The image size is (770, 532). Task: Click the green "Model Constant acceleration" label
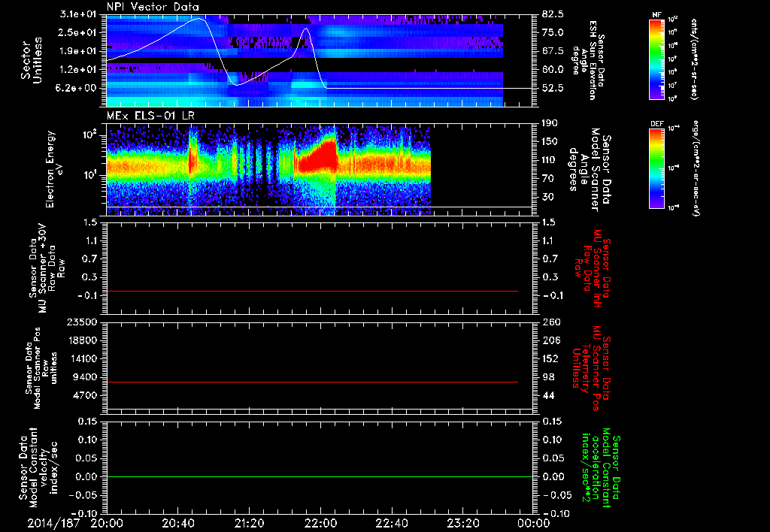tap(601, 469)
